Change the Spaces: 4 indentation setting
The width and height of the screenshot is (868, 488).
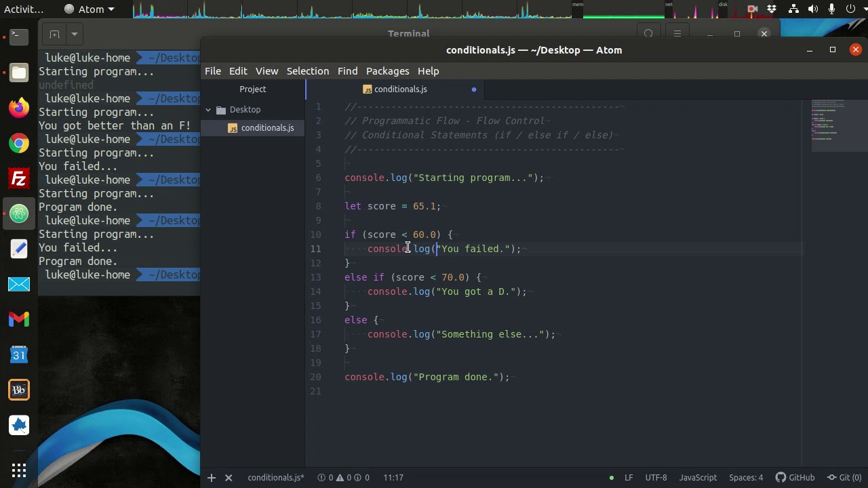coord(746,478)
